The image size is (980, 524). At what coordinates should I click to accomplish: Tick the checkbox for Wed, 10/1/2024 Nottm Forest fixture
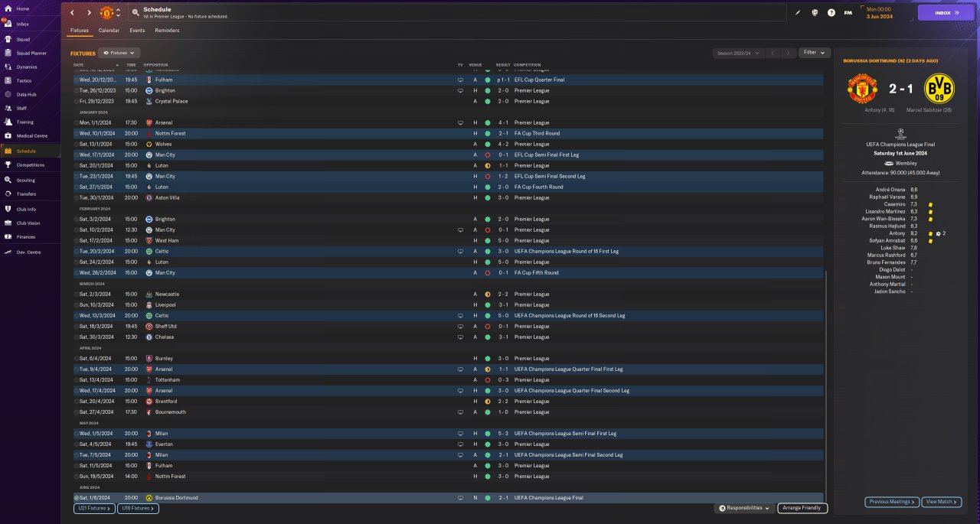click(77, 133)
